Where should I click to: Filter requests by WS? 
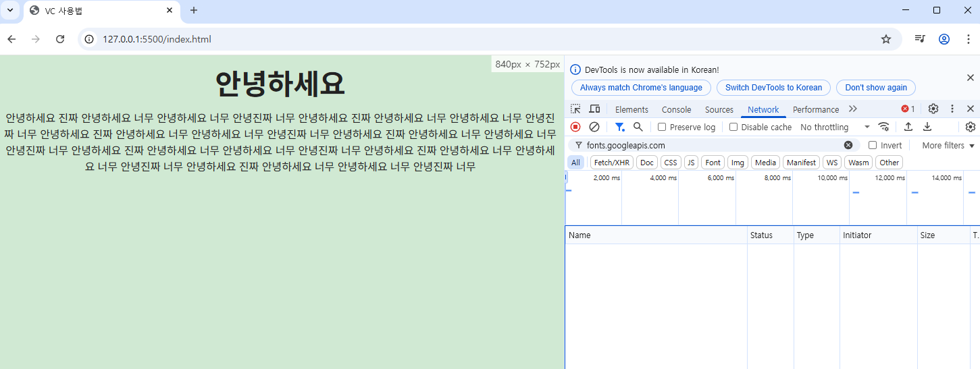(x=832, y=163)
